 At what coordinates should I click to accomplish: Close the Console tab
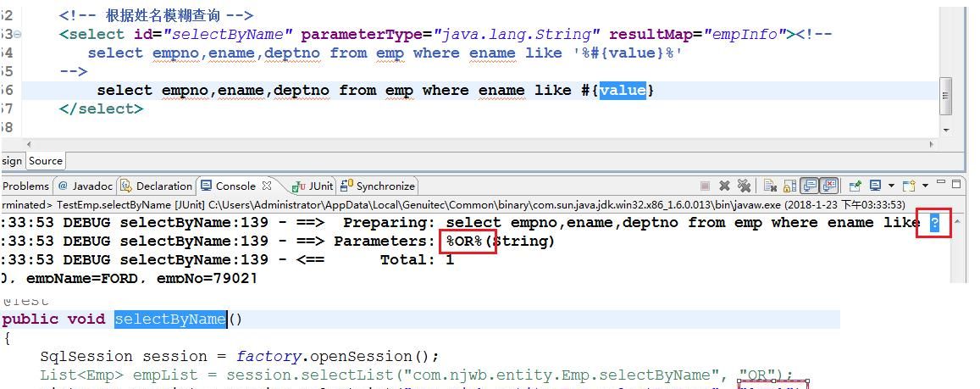tap(267, 186)
